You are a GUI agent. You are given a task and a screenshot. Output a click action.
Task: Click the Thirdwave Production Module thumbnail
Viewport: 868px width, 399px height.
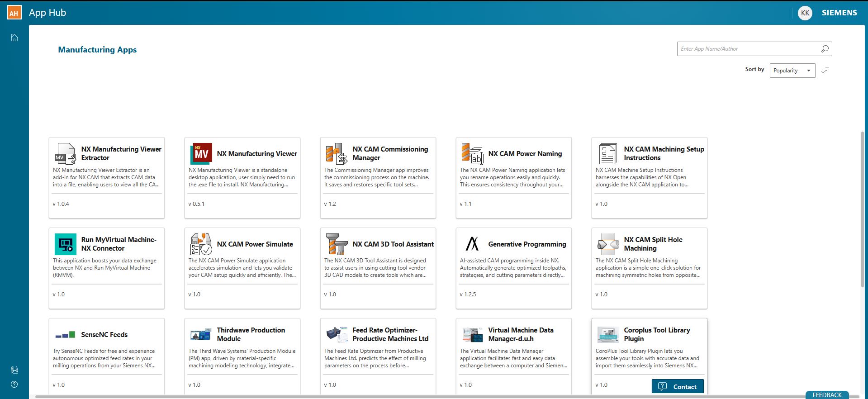(201, 335)
